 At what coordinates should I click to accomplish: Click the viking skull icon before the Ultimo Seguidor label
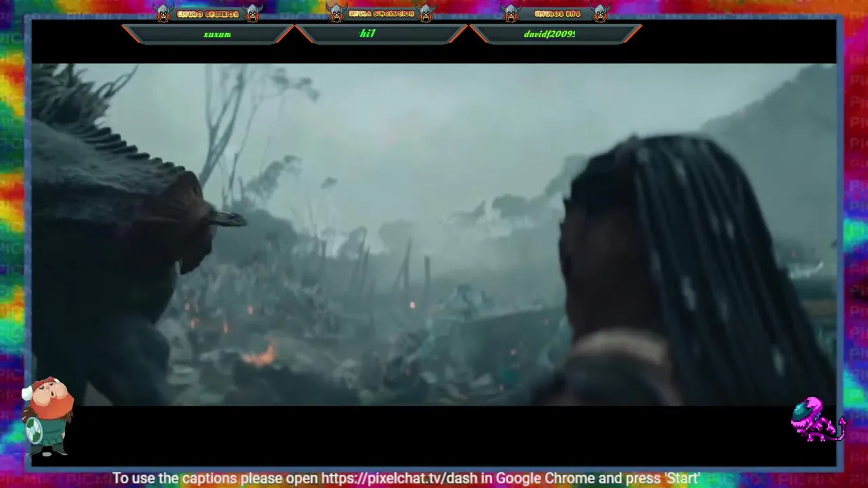click(163, 13)
